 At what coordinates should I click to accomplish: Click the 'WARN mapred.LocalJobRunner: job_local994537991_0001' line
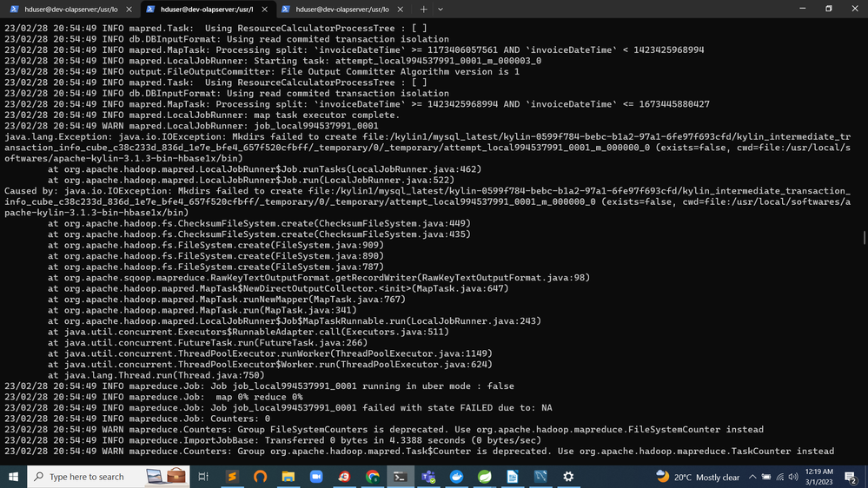pos(191,126)
